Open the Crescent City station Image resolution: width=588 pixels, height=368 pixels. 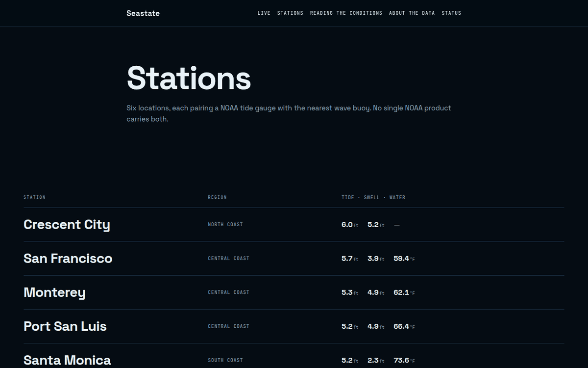point(67,225)
